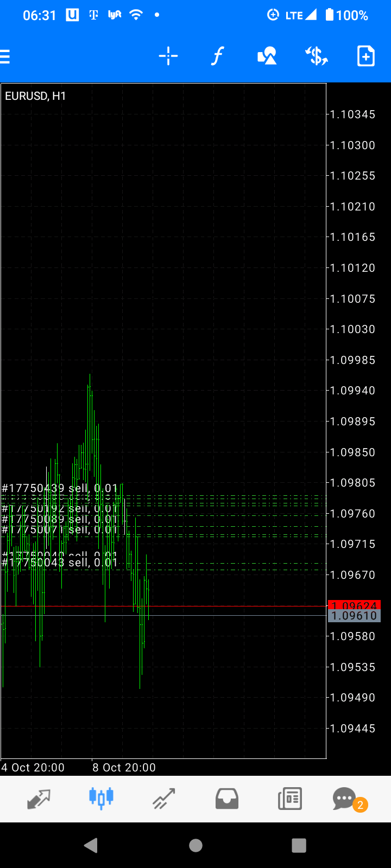Open the News tab
The image size is (391, 868).
click(289, 799)
